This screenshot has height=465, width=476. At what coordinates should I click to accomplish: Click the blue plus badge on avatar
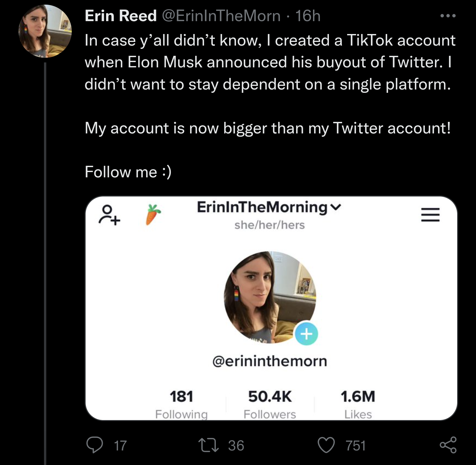pos(306,334)
